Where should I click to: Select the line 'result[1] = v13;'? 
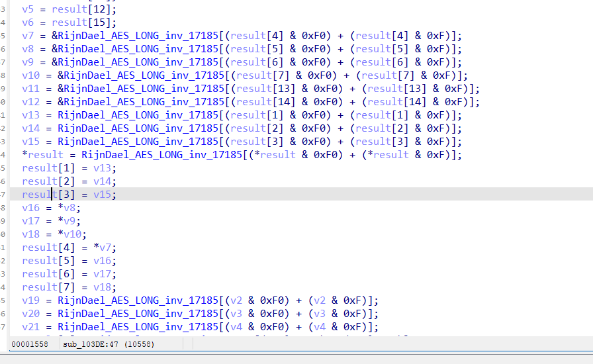point(69,168)
